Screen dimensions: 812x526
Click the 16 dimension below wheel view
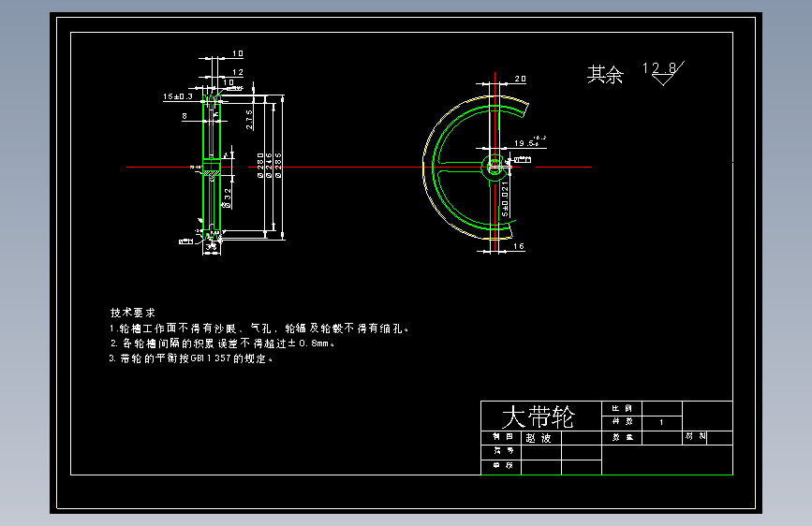(x=519, y=246)
